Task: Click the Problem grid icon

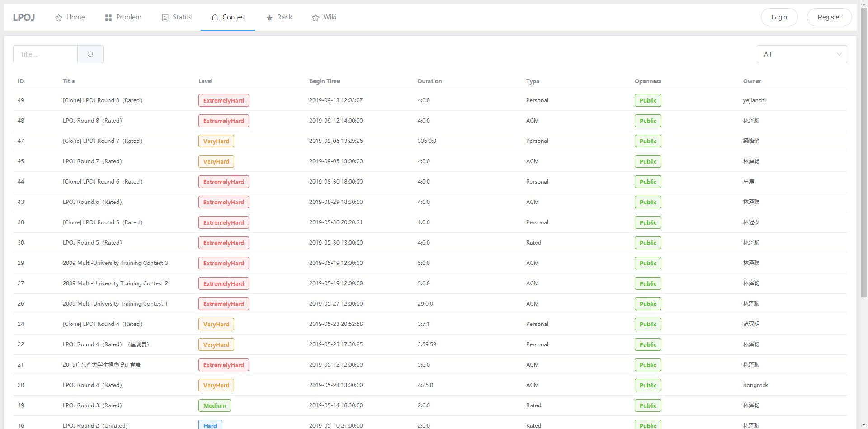Action: click(108, 17)
